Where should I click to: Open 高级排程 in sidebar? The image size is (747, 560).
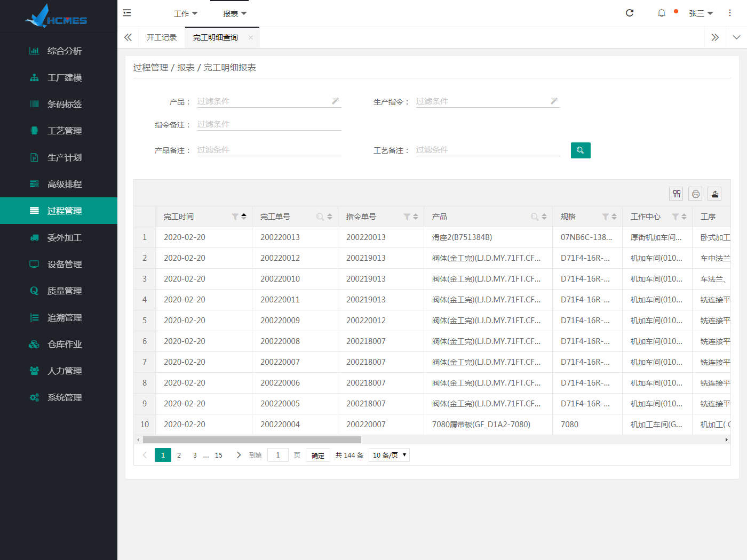pyautogui.click(x=59, y=184)
